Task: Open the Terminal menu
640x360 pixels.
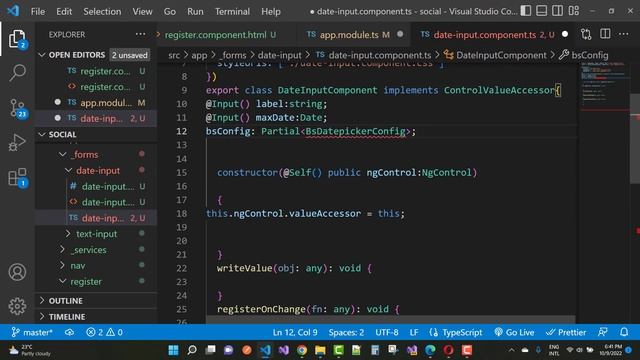Action: tap(232, 11)
